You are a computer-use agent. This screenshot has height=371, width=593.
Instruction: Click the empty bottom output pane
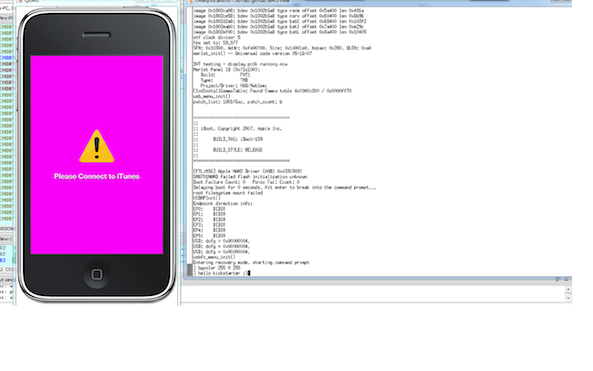[x=373, y=293]
